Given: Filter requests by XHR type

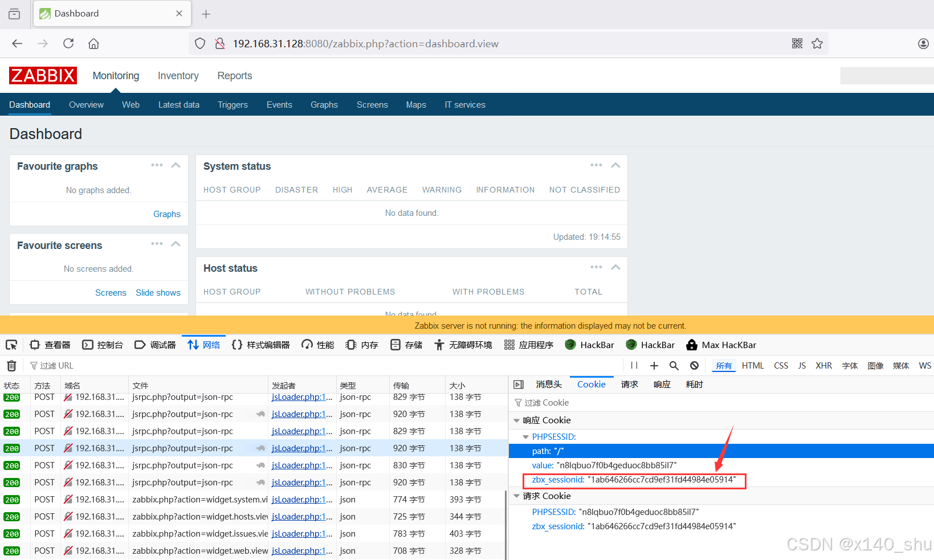Looking at the screenshot, I should pyautogui.click(x=823, y=366).
